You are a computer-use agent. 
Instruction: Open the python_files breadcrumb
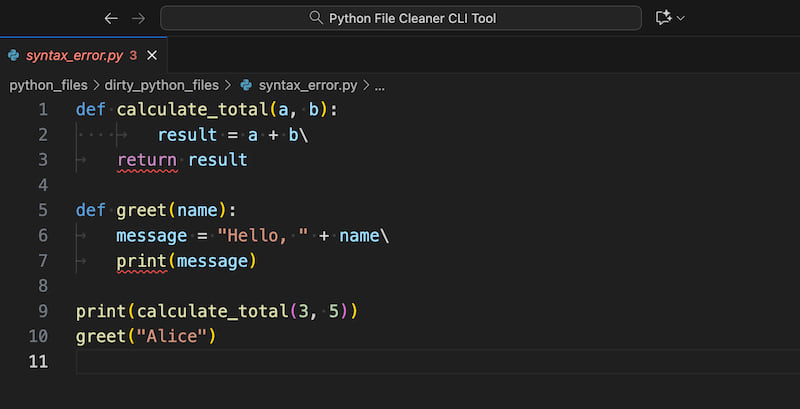point(48,86)
